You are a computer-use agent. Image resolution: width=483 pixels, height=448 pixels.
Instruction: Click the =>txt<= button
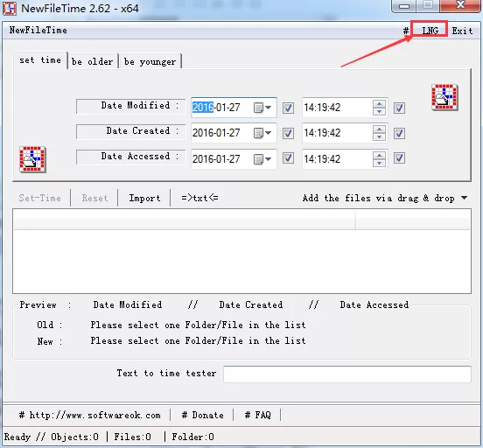click(199, 198)
